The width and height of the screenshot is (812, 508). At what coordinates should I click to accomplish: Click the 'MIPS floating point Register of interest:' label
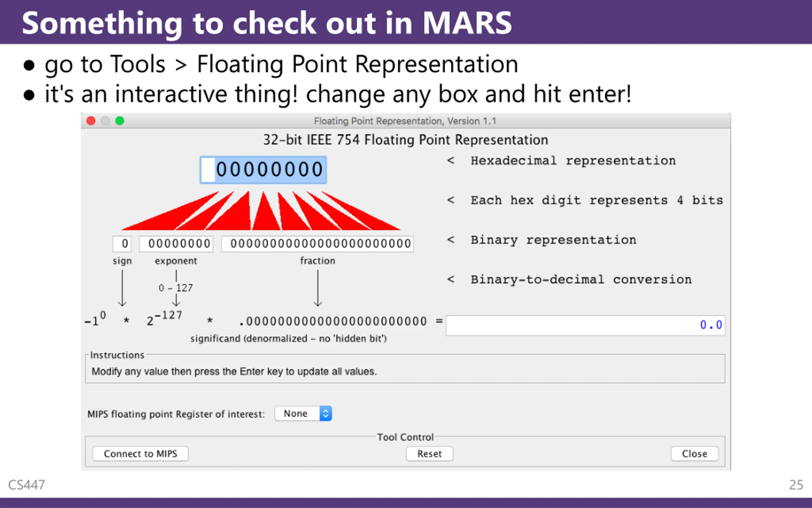tap(176, 414)
